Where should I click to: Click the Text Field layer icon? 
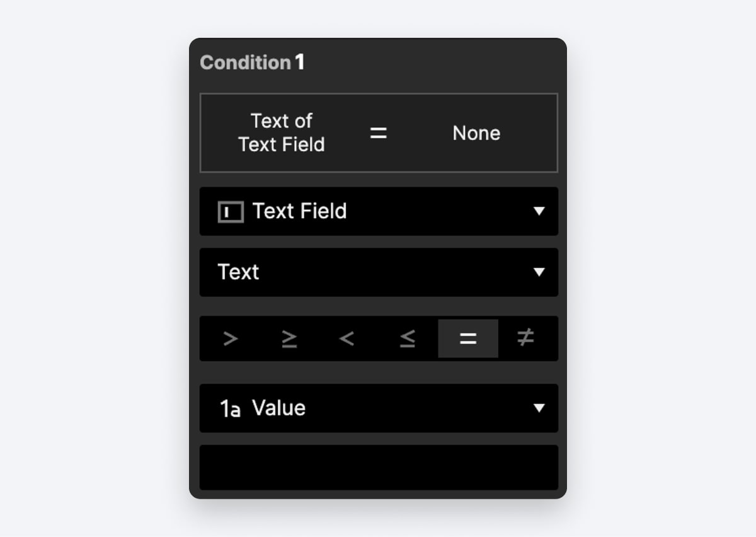(x=231, y=211)
